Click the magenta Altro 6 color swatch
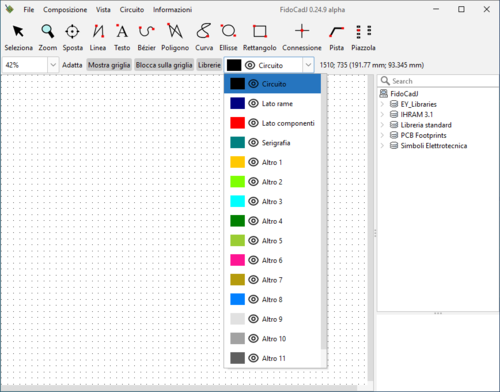The width and height of the screenshot is (500, 392). (x=237, y=260)
